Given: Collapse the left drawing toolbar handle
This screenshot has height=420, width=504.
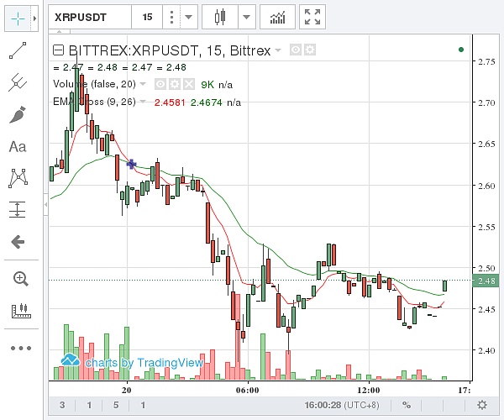Looking at the screenshot, I should [45, 204].
